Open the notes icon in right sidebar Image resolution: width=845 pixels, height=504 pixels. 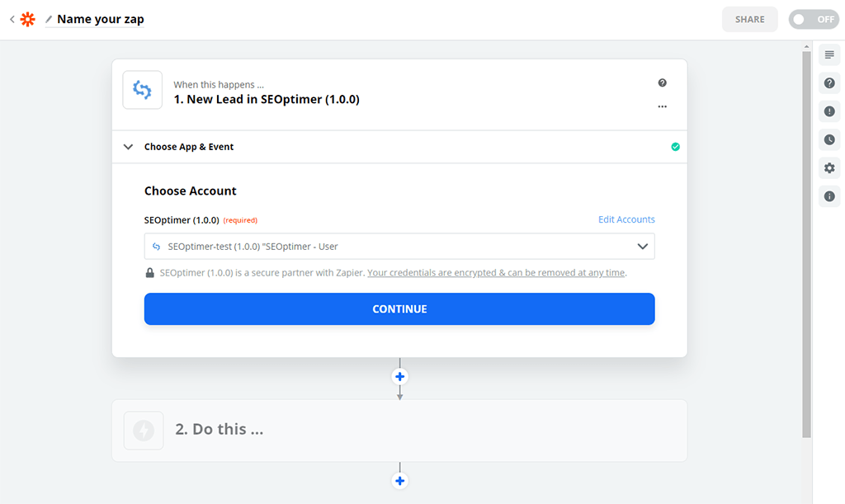[x=829, y=55]
